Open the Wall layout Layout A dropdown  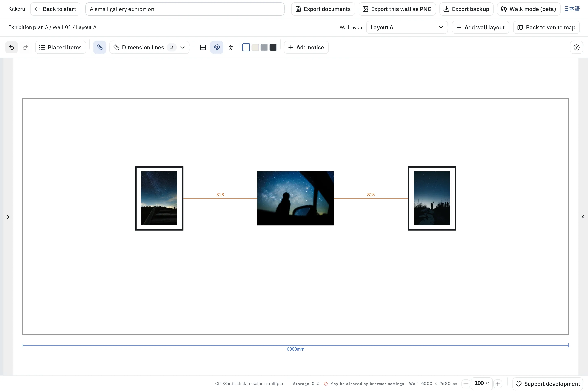click(407, 27)
